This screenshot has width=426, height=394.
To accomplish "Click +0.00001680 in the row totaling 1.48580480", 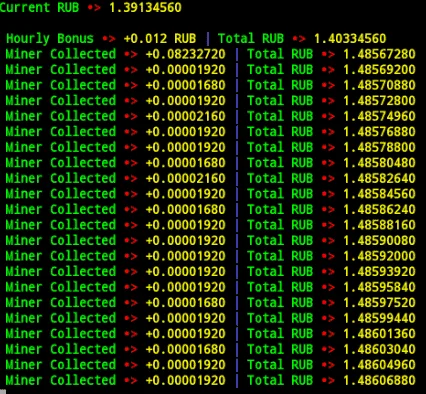I will pos(186,163).
